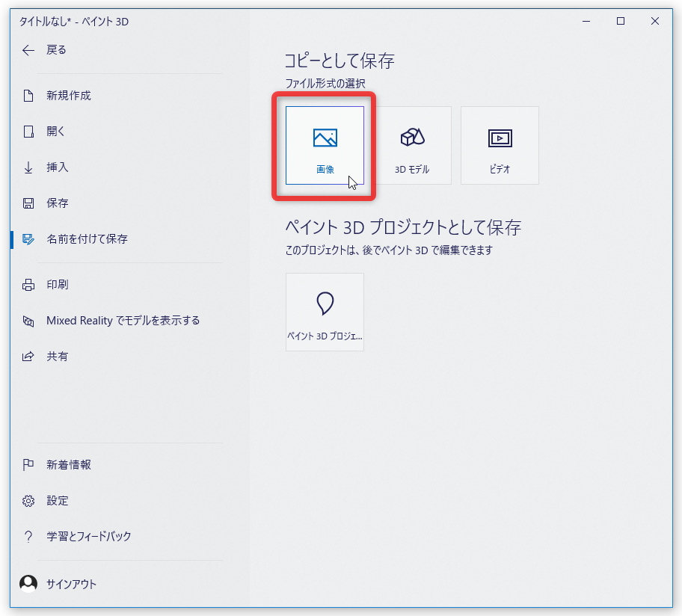The image size is (682, 616).
Task: Click サインアウト sign out text
Action: click(x=71, y=585)
